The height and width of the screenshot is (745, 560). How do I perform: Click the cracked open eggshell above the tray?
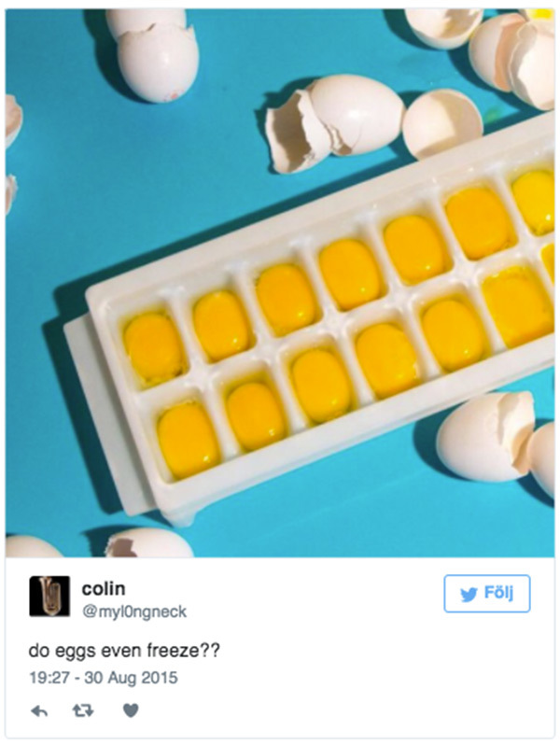pyautogui.click(x=335, y=121)
